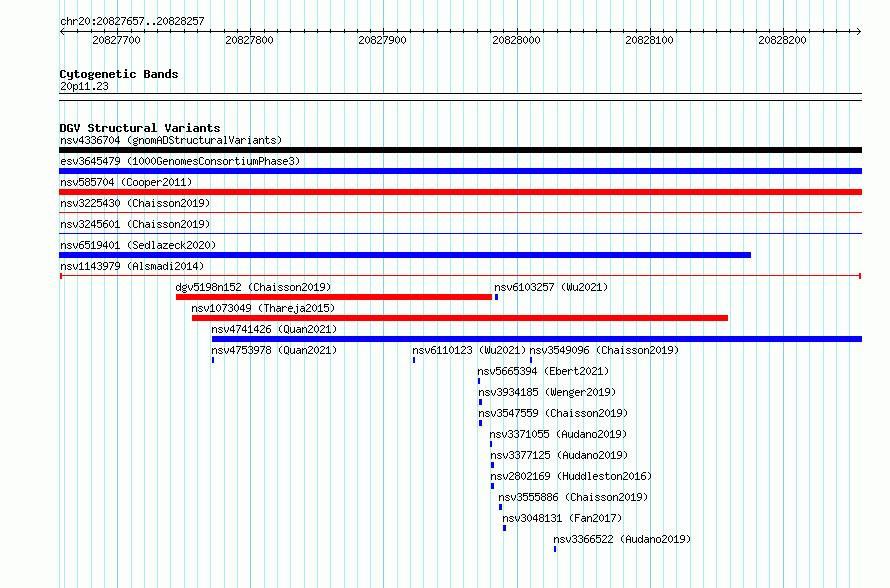Open the nsv3225430 Chaisson2019 label

pyautogui.click(x=135, y=203)
